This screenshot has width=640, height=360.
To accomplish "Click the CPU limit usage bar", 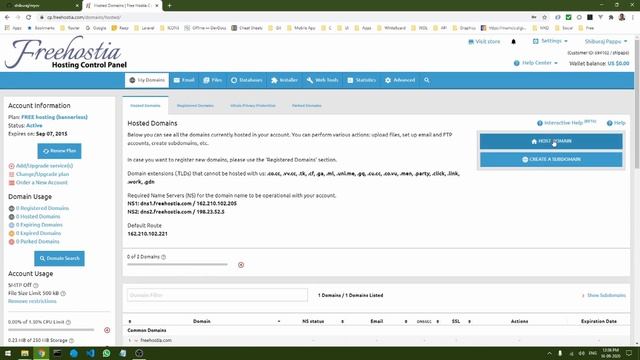I will (51, 330).
